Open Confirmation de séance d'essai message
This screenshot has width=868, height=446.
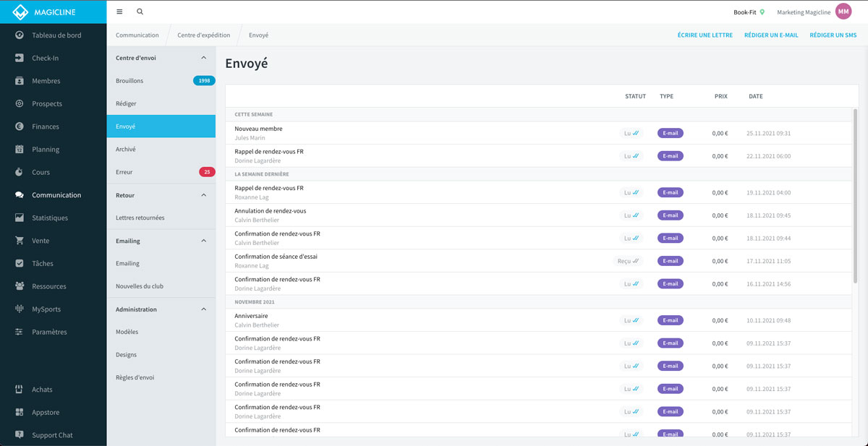539,261
